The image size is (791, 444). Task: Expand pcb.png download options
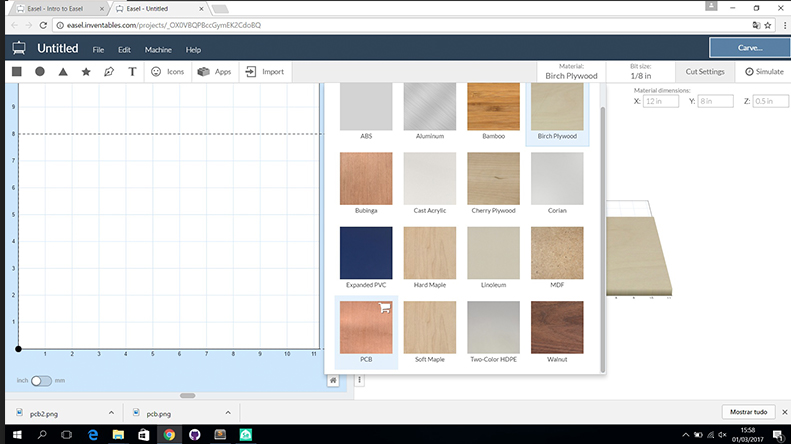(x=228, y=413)
